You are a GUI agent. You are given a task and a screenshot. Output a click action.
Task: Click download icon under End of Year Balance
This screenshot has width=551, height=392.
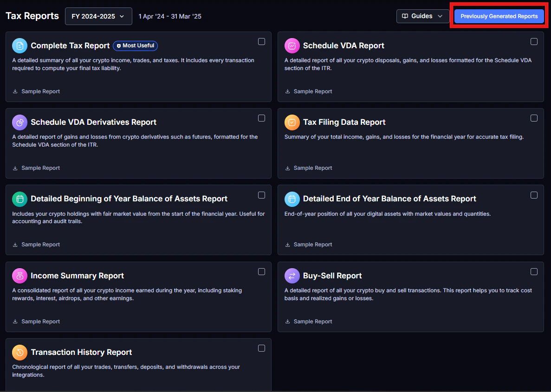287,244
